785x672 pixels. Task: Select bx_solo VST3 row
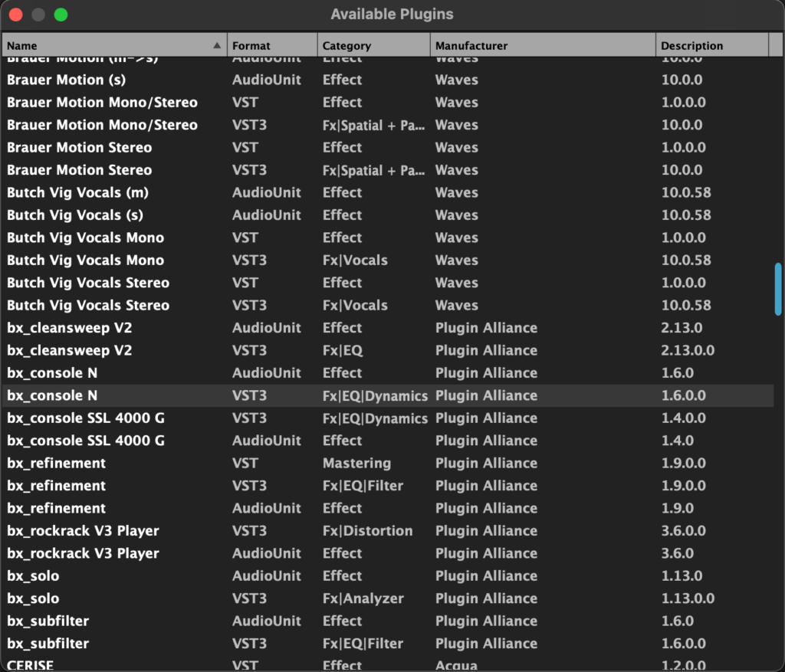[388, 598]
